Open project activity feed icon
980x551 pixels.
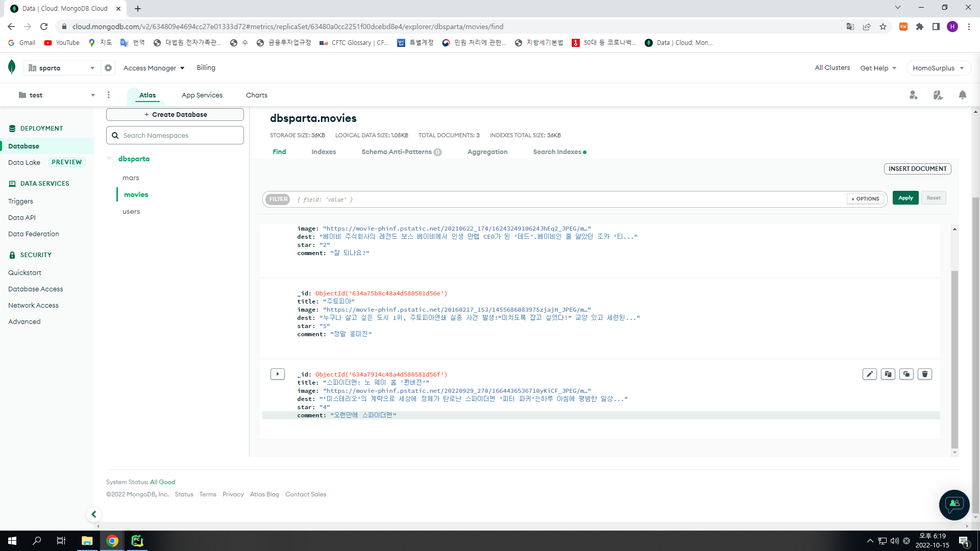tap(938, 95)
